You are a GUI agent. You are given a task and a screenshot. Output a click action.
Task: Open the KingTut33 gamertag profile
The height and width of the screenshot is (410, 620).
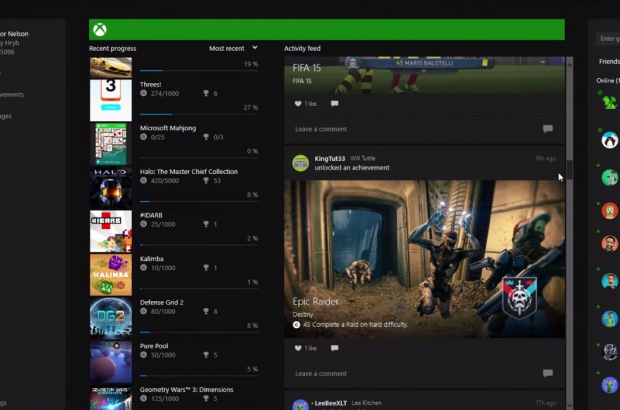(x=330, y=159)
